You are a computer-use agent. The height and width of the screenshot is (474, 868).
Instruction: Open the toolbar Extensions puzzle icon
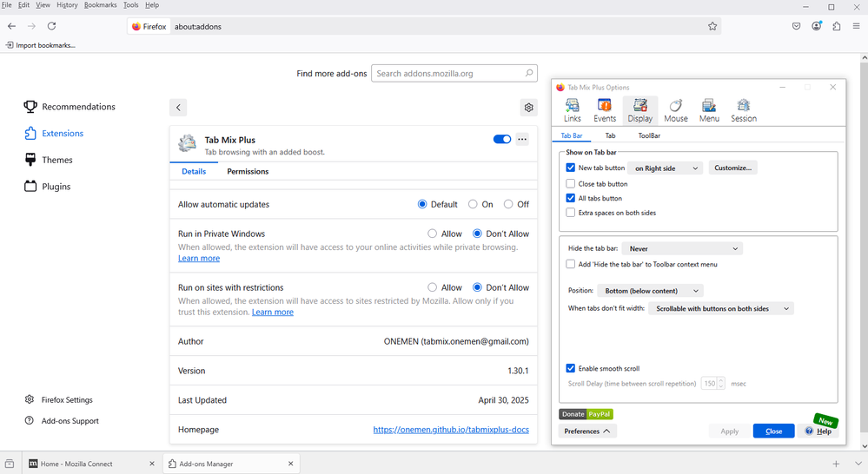pyautogui.click(x=837, y=26)
